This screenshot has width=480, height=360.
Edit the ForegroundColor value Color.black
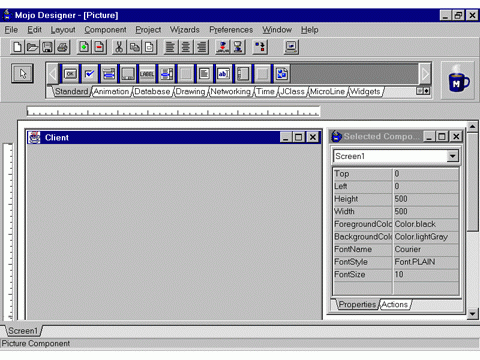tap(426, 224)
